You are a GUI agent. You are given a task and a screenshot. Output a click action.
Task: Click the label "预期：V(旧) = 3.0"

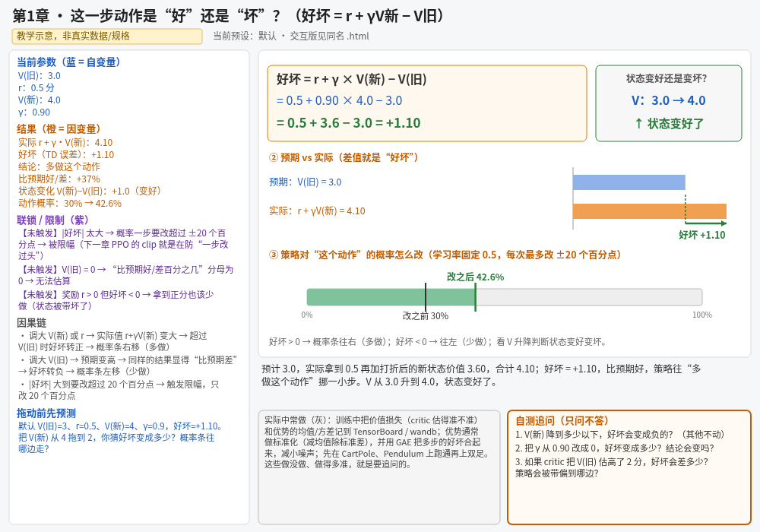[x=306, y=182]
